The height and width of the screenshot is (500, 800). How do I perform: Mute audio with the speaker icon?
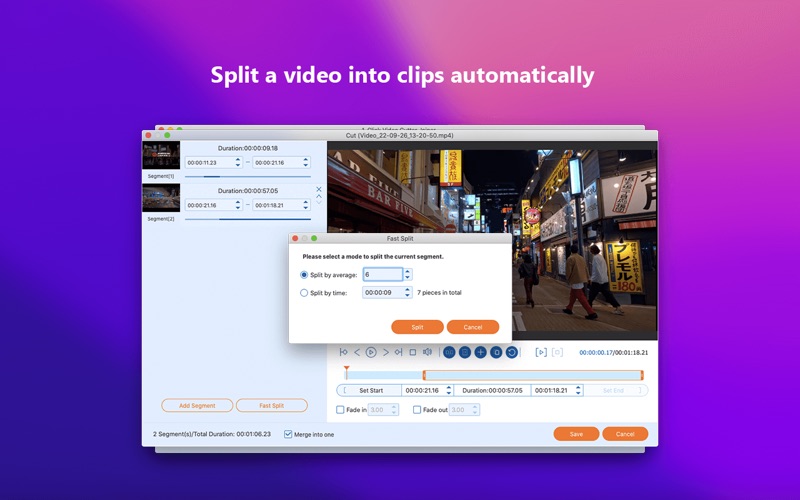point(427,352)
